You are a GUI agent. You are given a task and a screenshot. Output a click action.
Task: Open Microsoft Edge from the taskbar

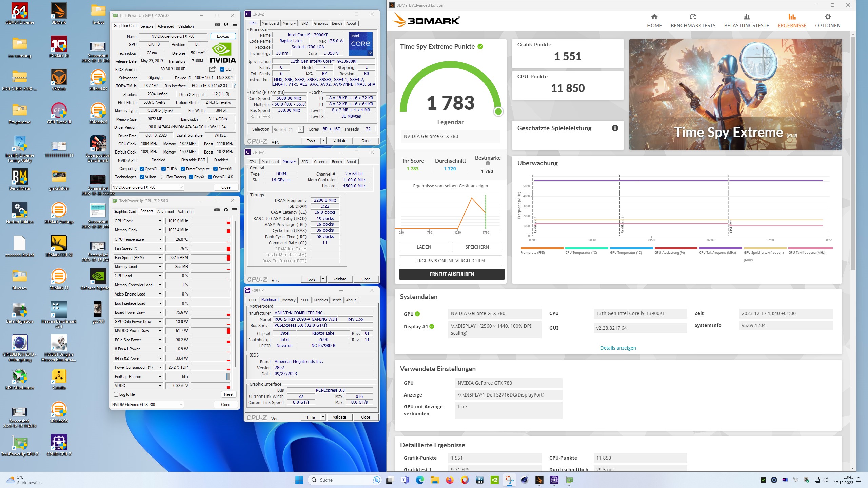tap(420, 480)
